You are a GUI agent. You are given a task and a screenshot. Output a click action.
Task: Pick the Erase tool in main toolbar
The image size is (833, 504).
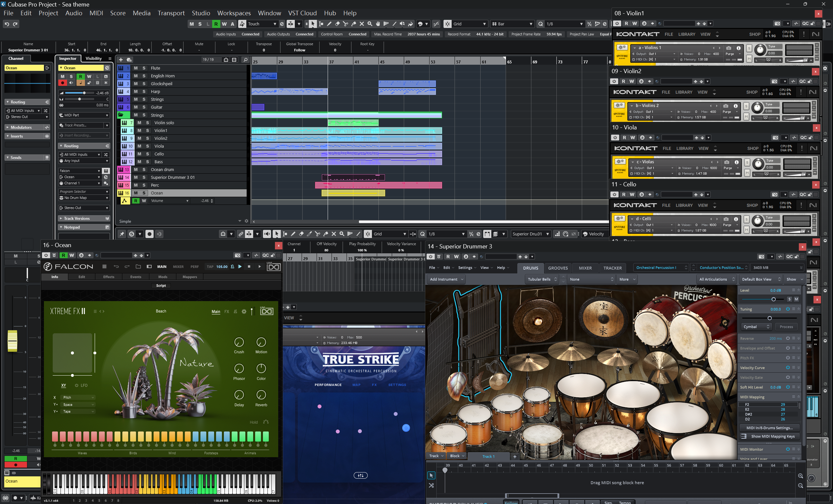[x=337, y=24]
